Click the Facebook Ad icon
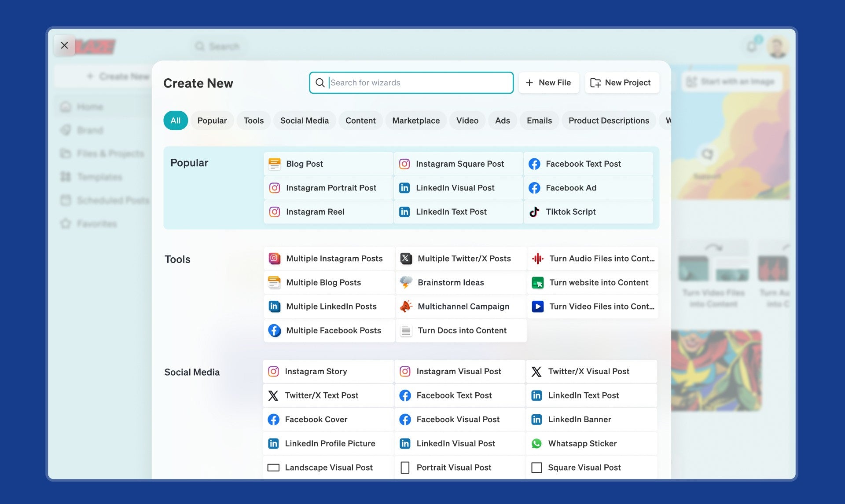This screenshot has height=504, width=845. [x=534, y=188]
